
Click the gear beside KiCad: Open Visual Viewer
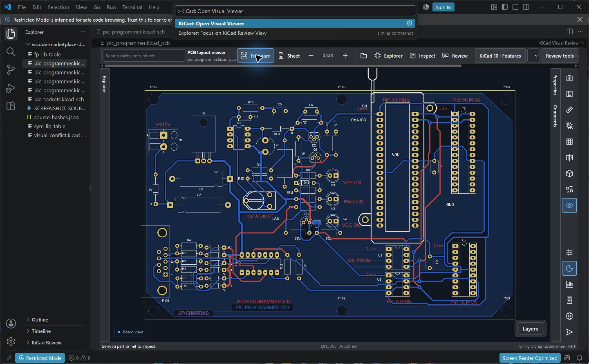click(x=409, y=24)
